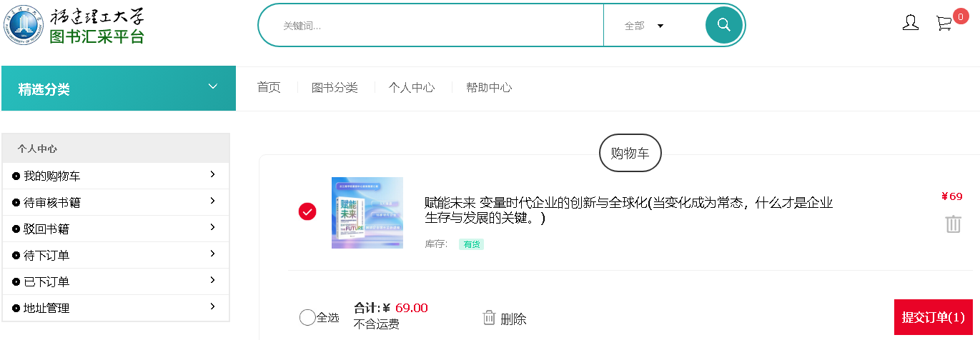Open the 赋能未来 book title link
The image size is (980, 340).
(x=629, y=210)
